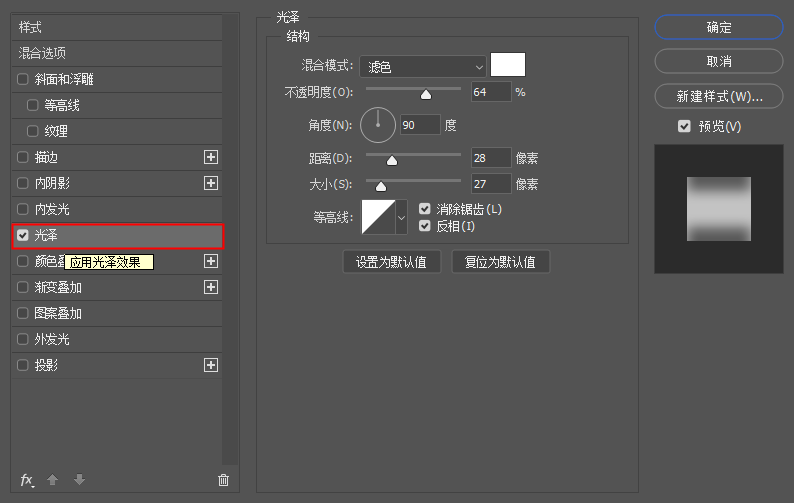Open the 混合模式 dropdown showing 滤色
The width and height of the screenshot is (794, 503).
(x=423, y=66)
